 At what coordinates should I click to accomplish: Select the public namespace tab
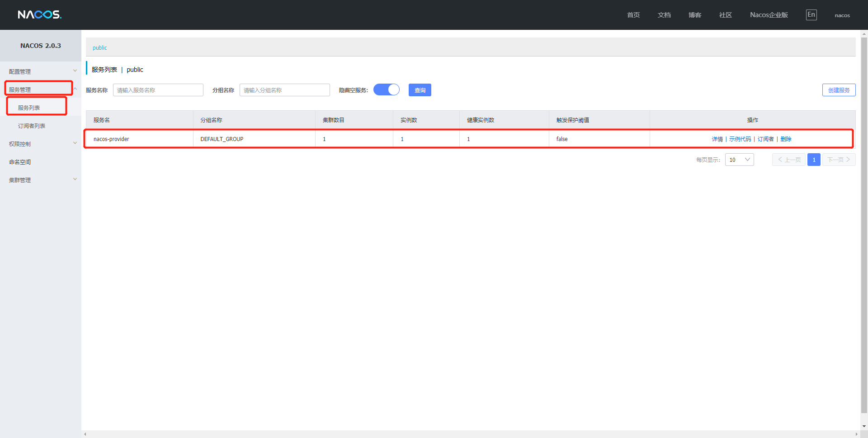click(100, 47)
